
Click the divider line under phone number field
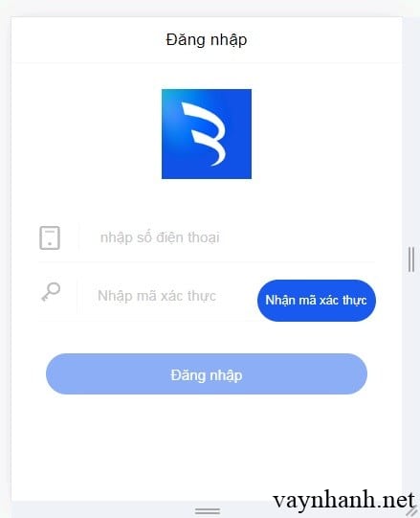coord(207,262)
